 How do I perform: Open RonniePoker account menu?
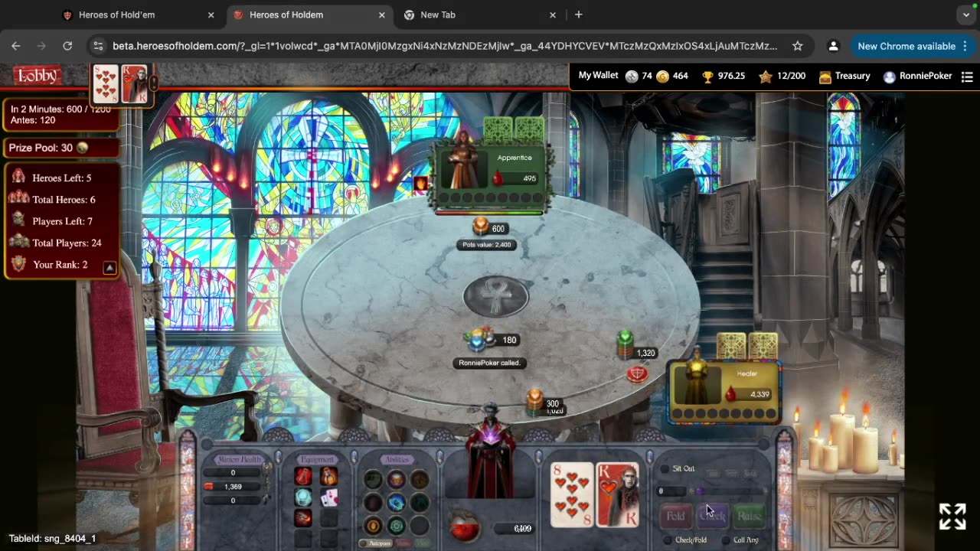[x=917, y=77]
